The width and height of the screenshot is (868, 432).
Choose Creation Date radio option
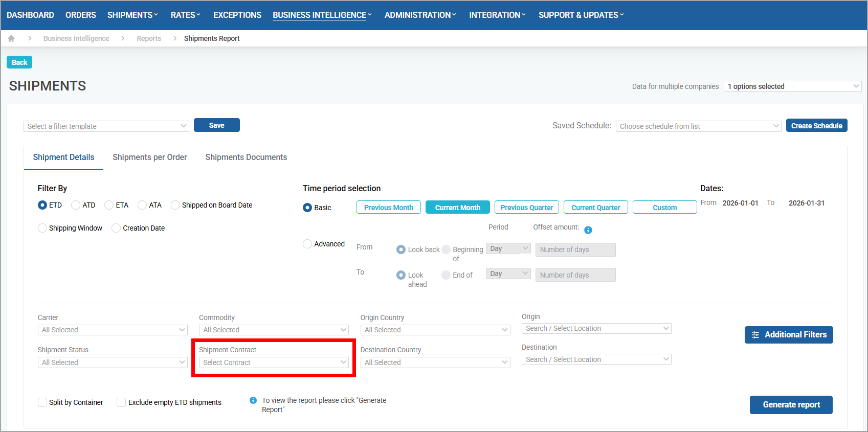[116, 228]
